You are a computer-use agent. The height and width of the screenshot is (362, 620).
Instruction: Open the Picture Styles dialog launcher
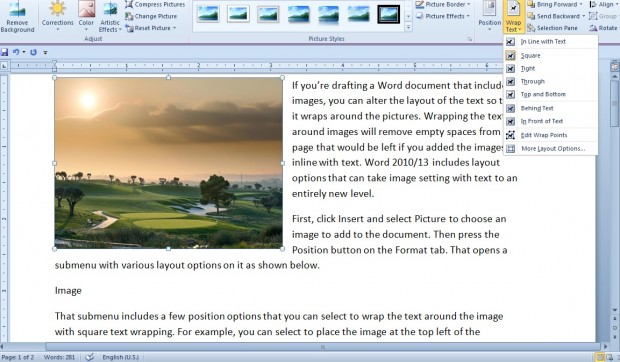[470, 39]
